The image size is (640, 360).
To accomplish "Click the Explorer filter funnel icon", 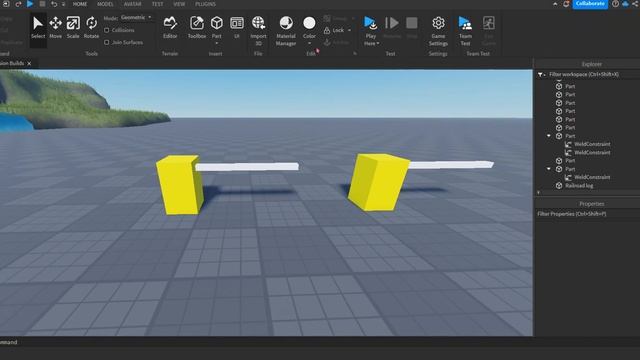I will coord(540,74).
